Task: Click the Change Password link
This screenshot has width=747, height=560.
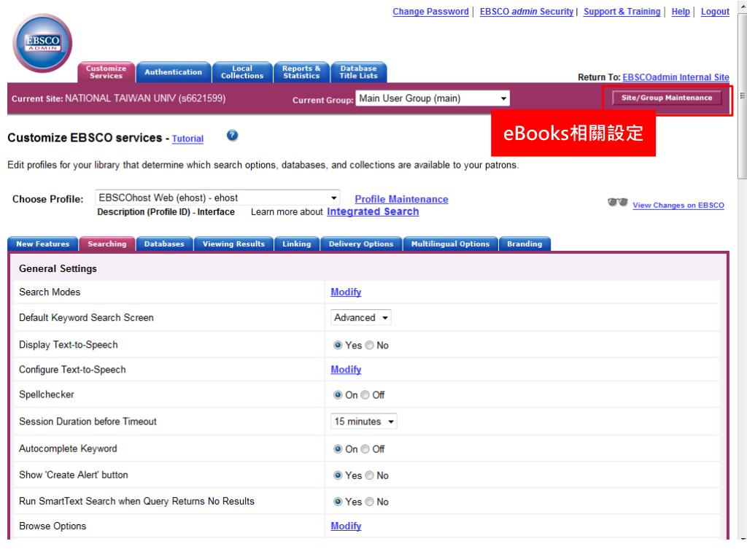Action: tap(430, 12)
